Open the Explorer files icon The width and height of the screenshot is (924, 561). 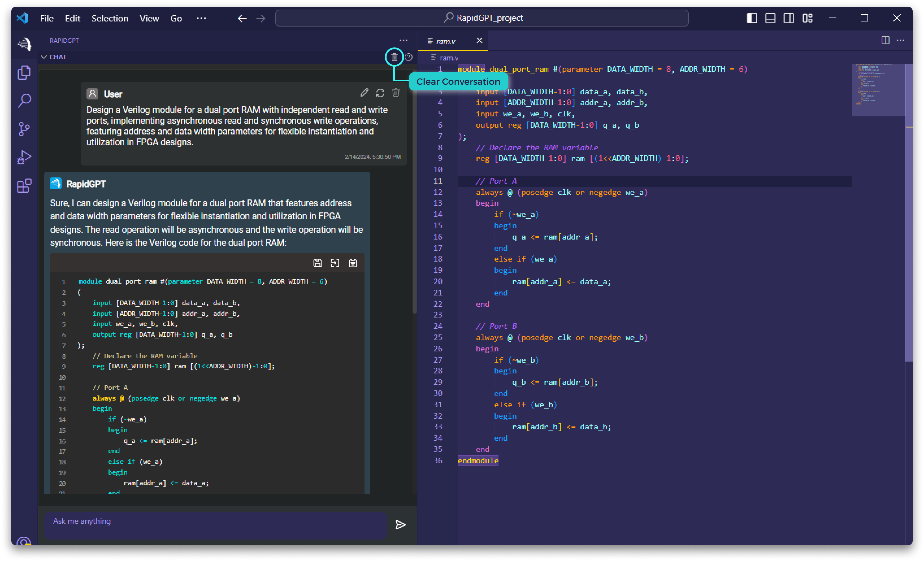pos(24,72)
